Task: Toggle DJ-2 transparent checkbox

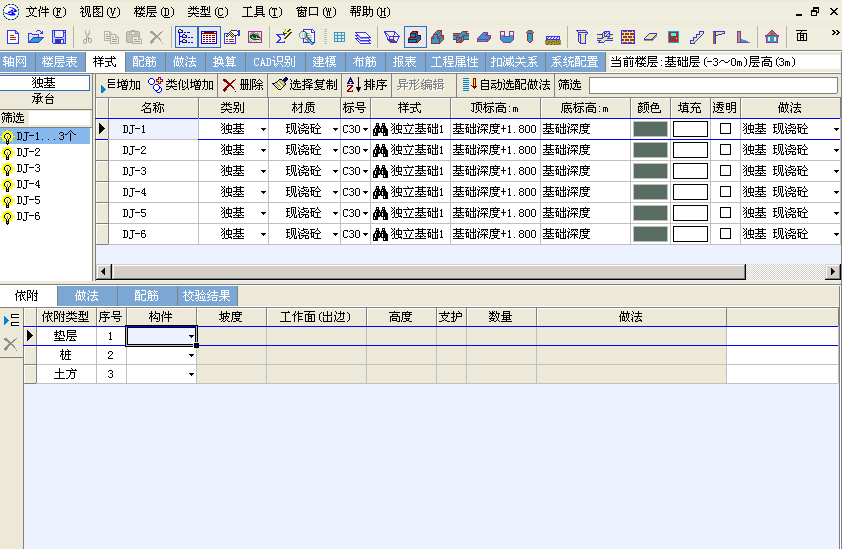Action: [725, 150]
